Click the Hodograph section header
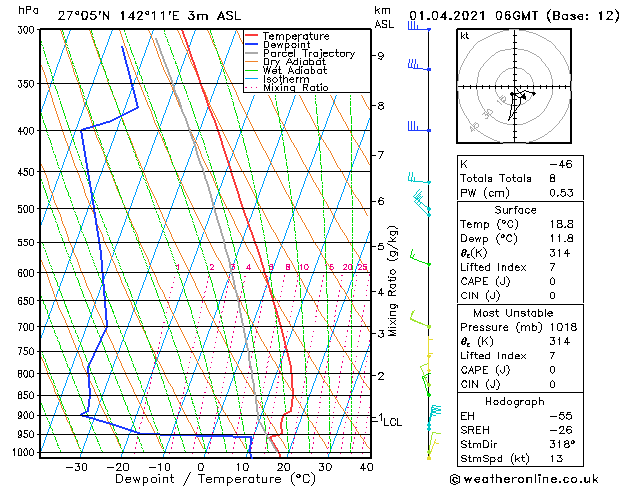This screenshot has height=486, width=629. point(515,401)
